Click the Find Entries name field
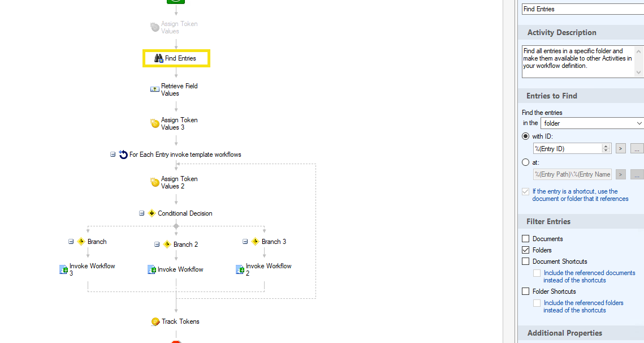The width and height of the screenshot is (644, 343). pyautogui.click(x=583, y=9)
